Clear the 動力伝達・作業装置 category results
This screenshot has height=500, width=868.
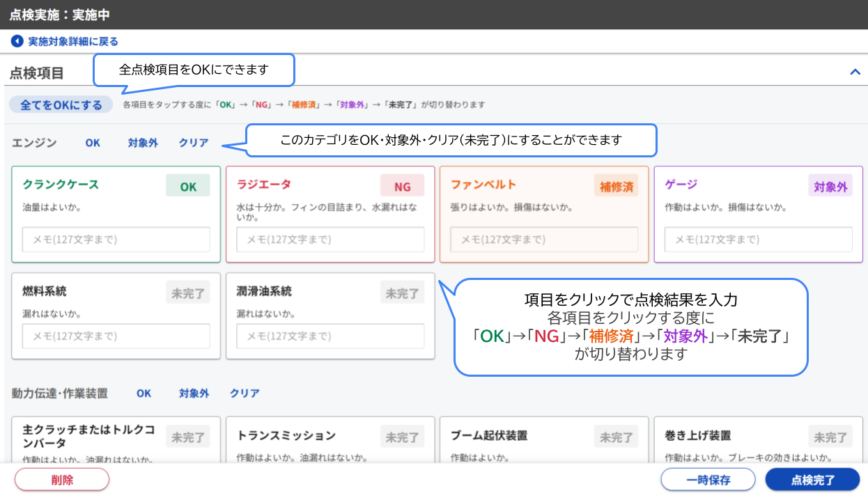[x=245, y=393]
